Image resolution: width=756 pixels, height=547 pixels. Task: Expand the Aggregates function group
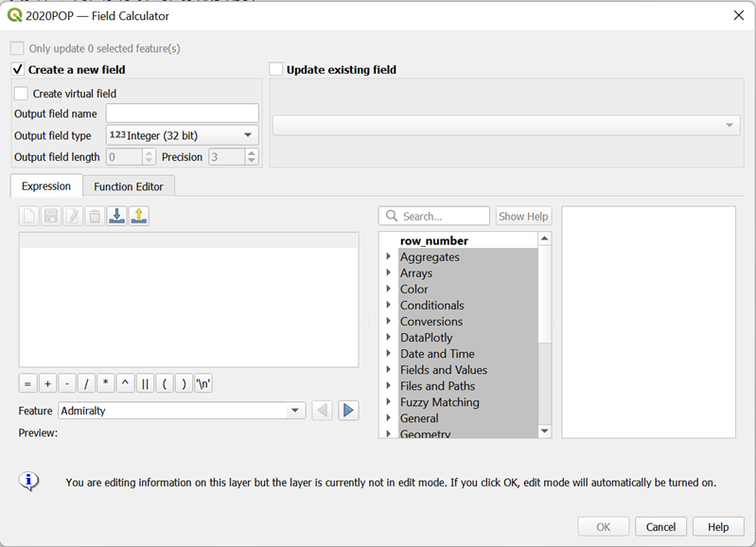tap(388, 257)
